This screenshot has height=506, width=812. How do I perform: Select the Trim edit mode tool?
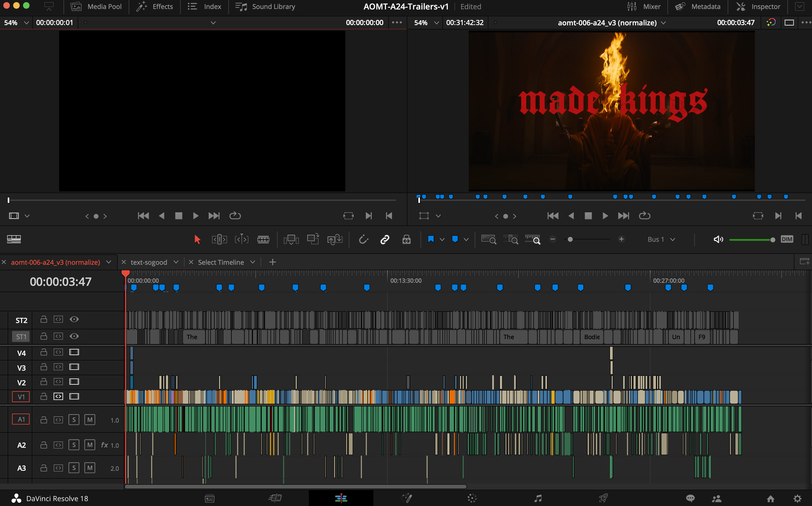[x=219, y=239]
